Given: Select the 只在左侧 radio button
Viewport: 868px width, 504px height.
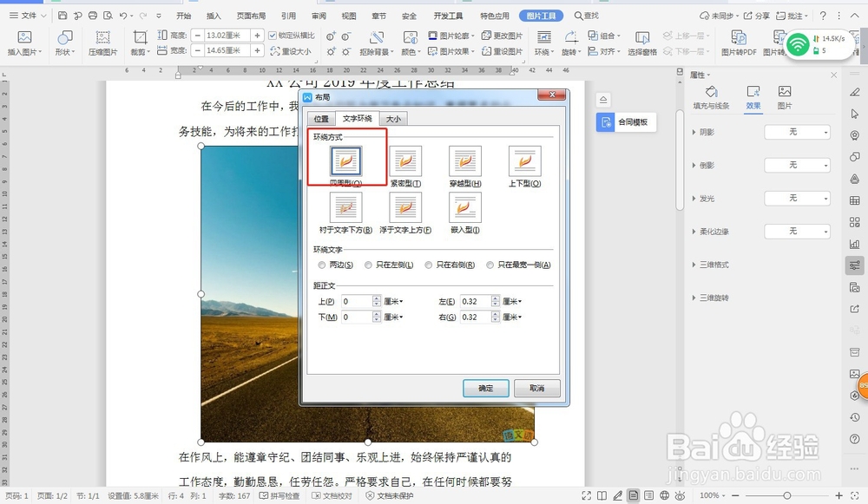Looking at the screenshot, I should [368, 265].
